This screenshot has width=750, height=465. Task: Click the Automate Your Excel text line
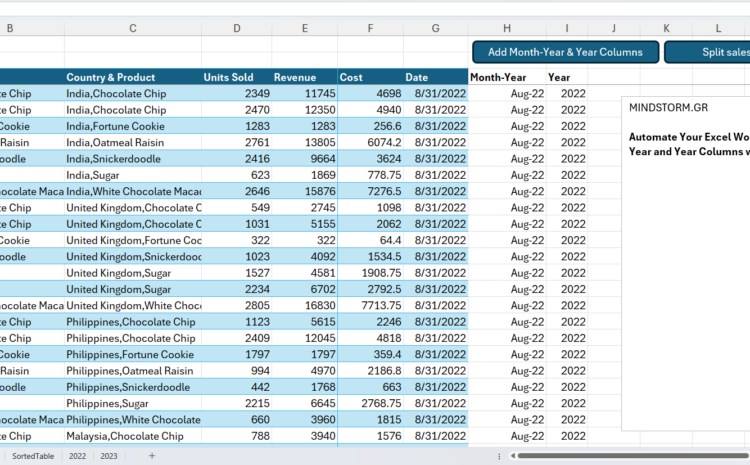(689, 137)
